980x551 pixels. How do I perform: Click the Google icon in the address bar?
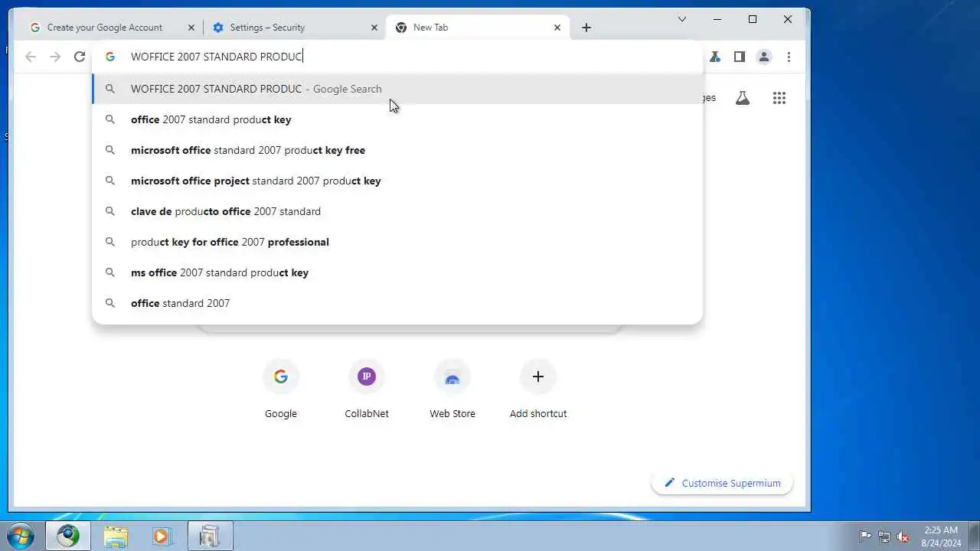(x=110, y=57)
